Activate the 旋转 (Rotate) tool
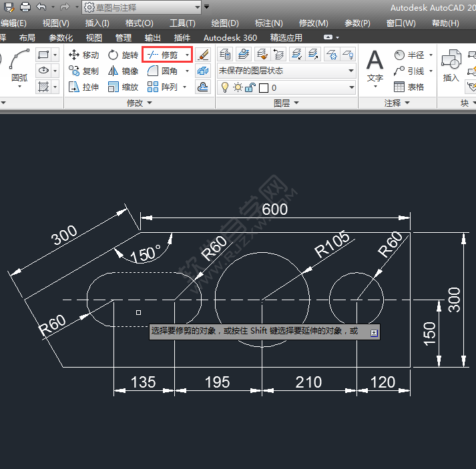The width and height of the screenshot is (476, 469). (123, 55)
